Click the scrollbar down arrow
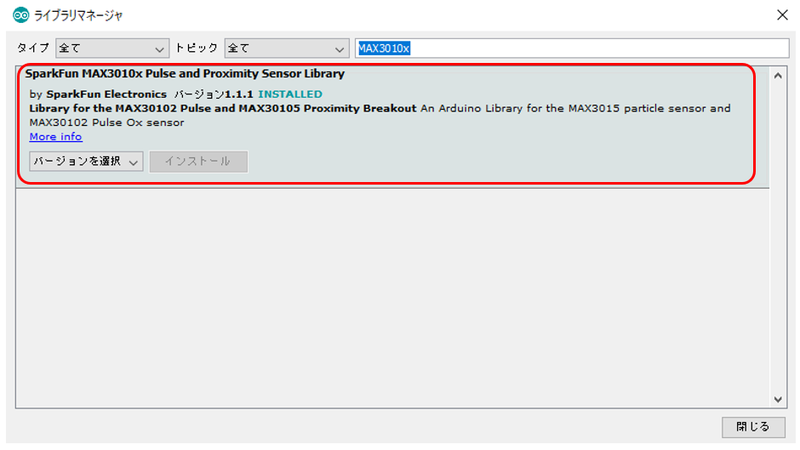Screen dimensions: 800x450 (x=778, y=399)
